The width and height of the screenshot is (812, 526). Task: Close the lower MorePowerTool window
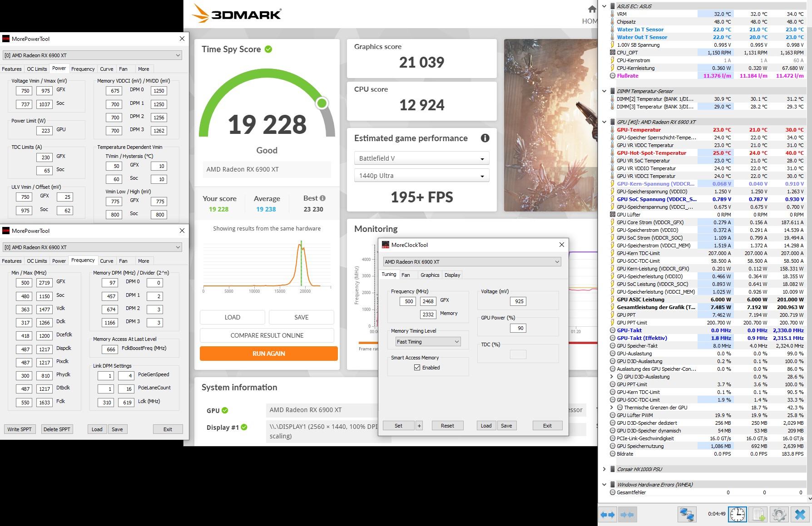click(x=182, y=231)
